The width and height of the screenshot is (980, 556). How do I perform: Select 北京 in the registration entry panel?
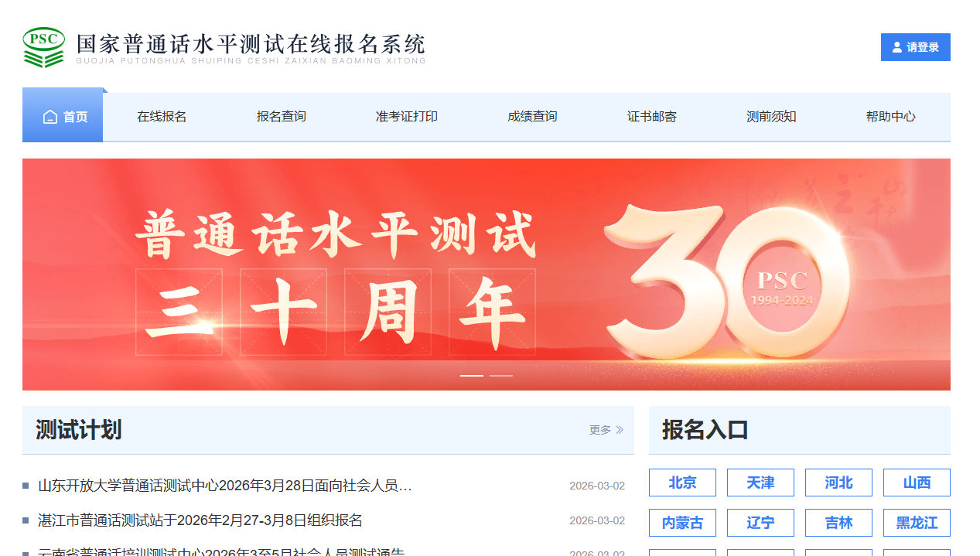pyautogui.click(x=682, y=482)
